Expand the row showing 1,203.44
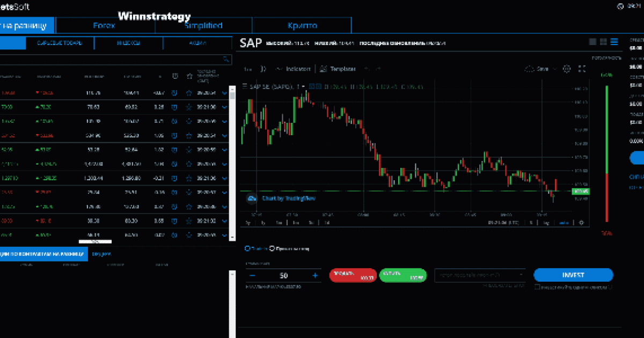The height and width of the screenshot is (338, 644). (x=224, y=178)
